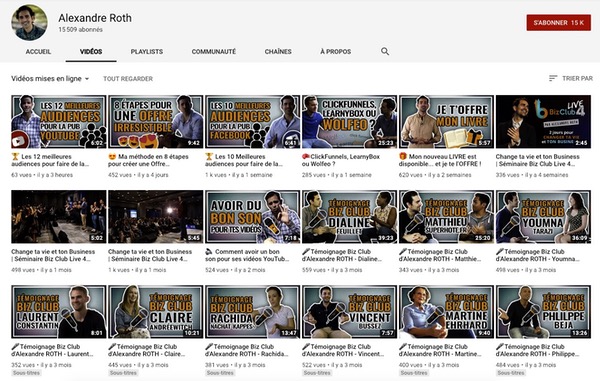The width and height of the screenshot is (600, 381).
Task: Click title Témoignage Biz Club Rachida
Action: click(247, 350)
